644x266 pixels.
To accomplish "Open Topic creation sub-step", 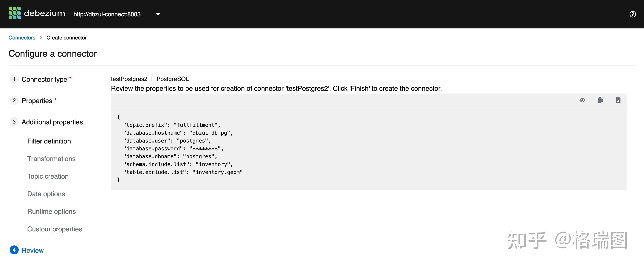I will pos(48,176).
